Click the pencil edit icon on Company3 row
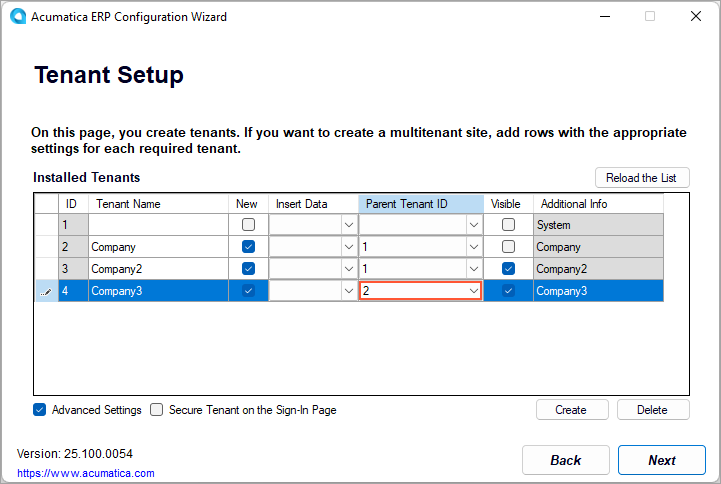Screen dimensions: 721x484 tap(46, 291)
